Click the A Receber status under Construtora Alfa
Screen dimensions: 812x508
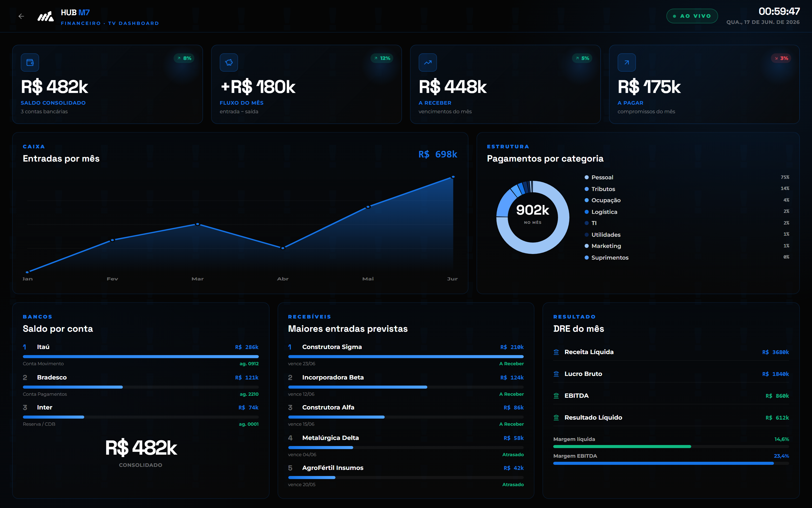click(511, 424)
